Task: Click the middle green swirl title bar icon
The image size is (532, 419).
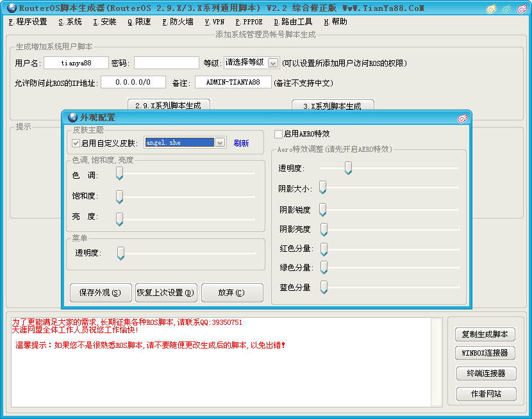Action: (x=506, y=9)
